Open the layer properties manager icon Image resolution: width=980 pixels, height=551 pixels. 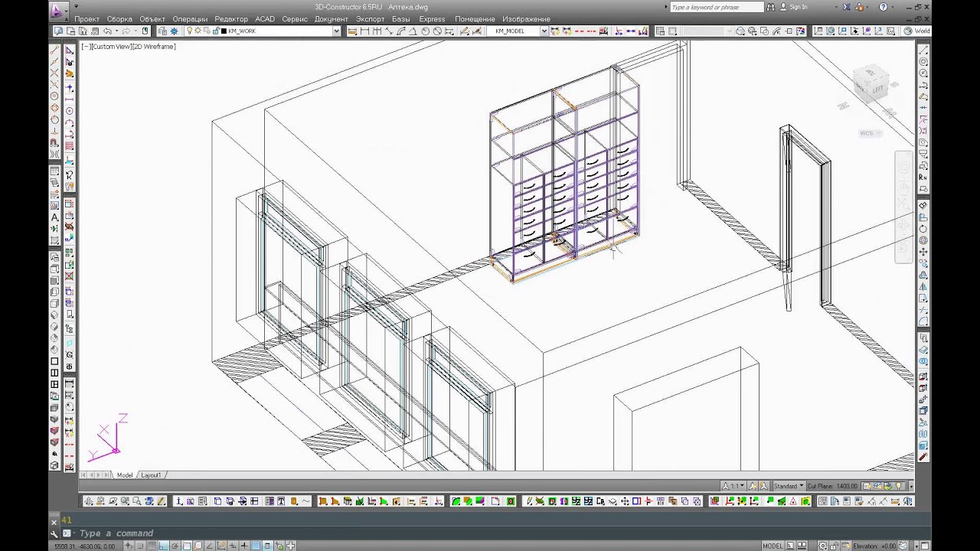(162, 31)
